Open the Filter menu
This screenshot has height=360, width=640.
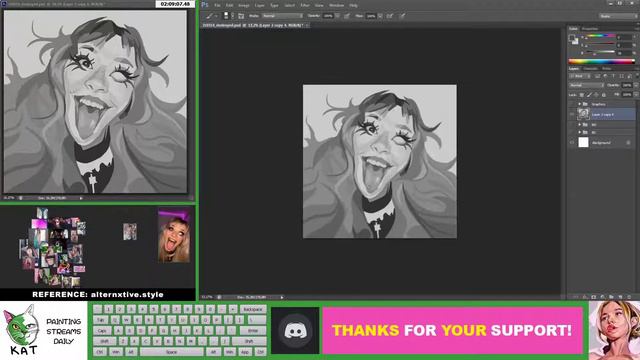(x=305, y=5)
